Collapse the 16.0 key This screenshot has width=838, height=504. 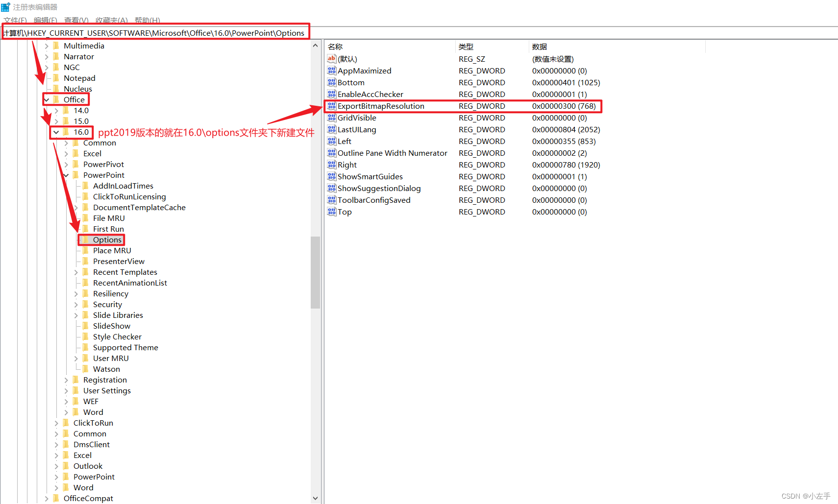pos(56,132)
